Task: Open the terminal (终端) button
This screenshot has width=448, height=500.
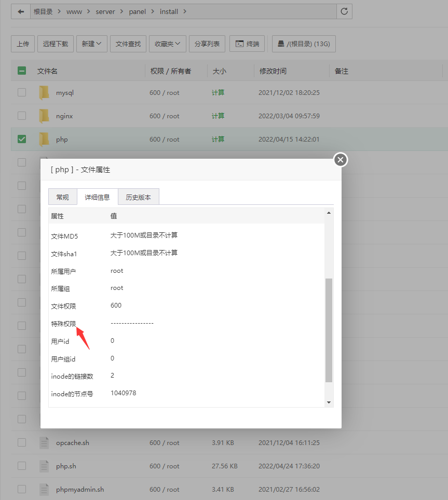Action: pos(247,44)
